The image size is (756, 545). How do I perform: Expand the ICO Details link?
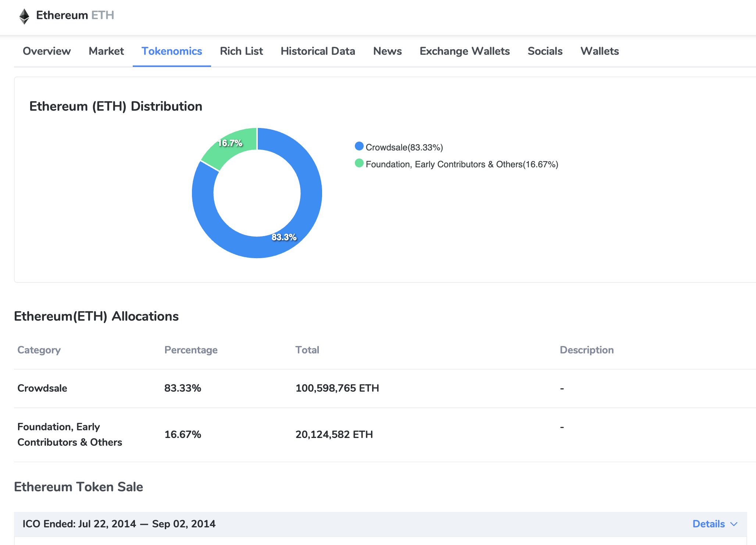point(709,524)
